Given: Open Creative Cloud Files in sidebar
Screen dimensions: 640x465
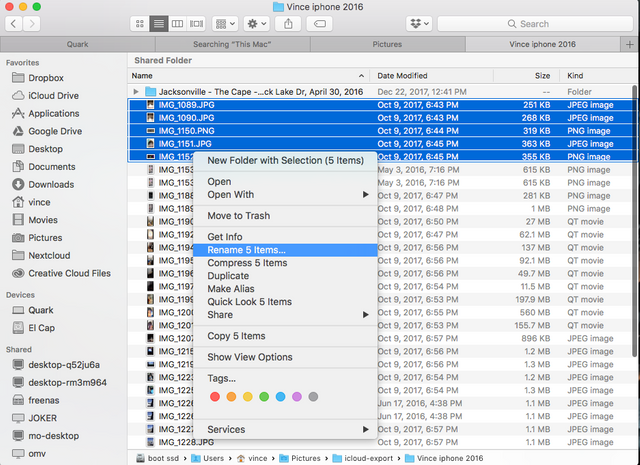Looking at the screenshot, I should pyautogui.click(x=69, y=273).
